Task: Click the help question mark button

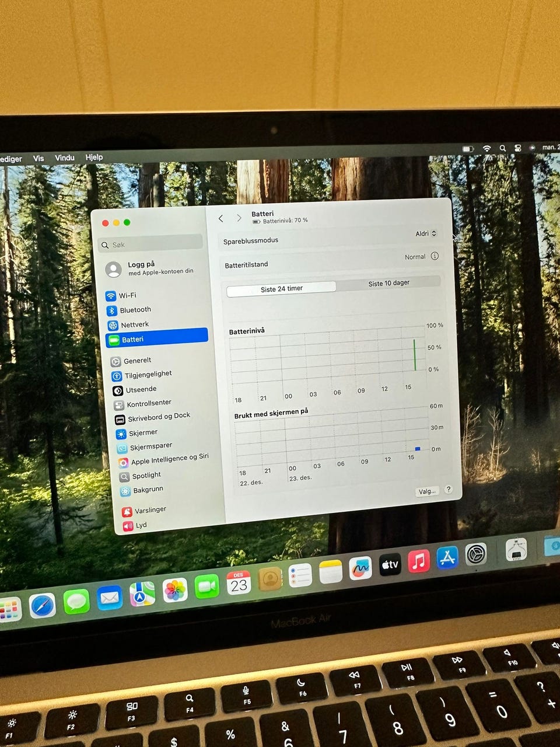Action: (x=448, y=490)
